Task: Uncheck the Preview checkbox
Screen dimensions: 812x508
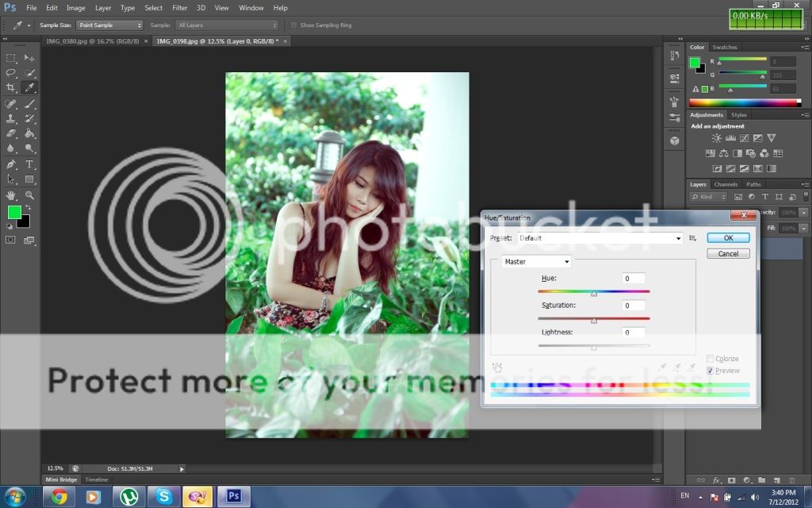Action: 710,371
